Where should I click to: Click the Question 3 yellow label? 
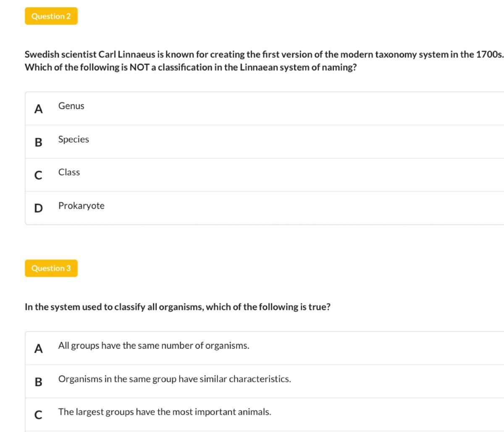click(51, 268)
